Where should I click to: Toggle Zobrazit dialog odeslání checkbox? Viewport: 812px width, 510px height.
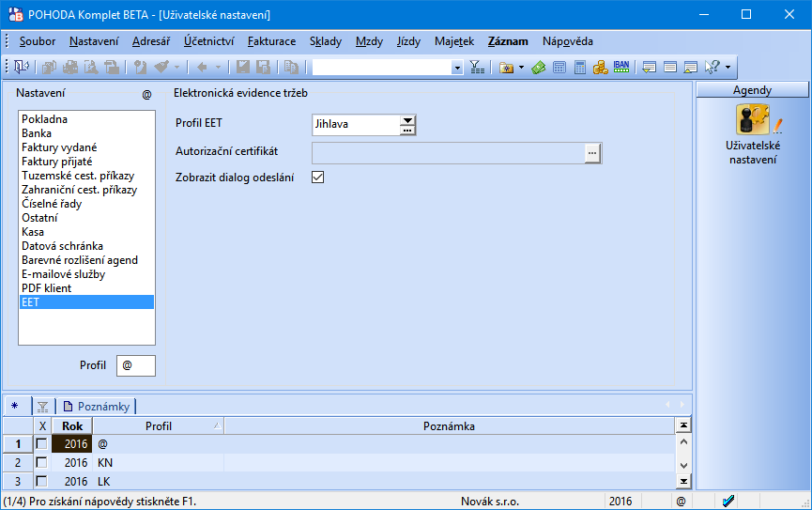click(318, 178)
